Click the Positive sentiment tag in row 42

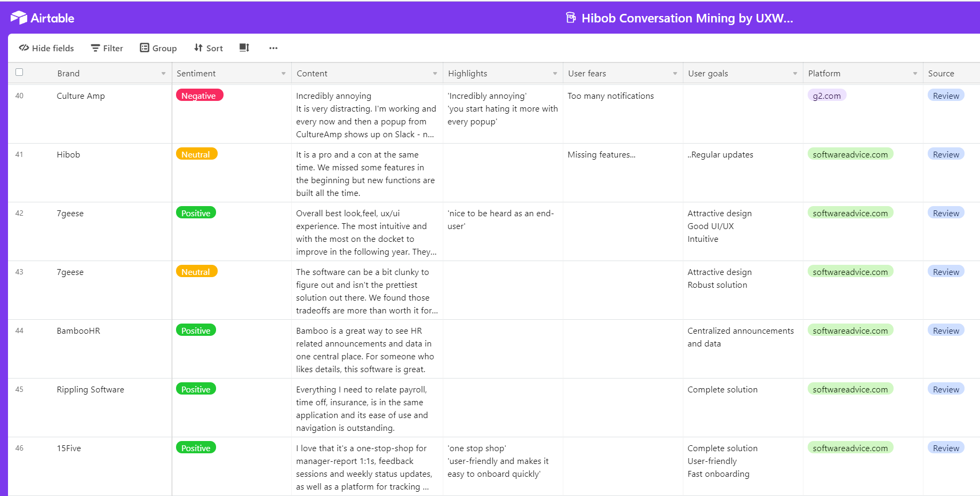196,213
